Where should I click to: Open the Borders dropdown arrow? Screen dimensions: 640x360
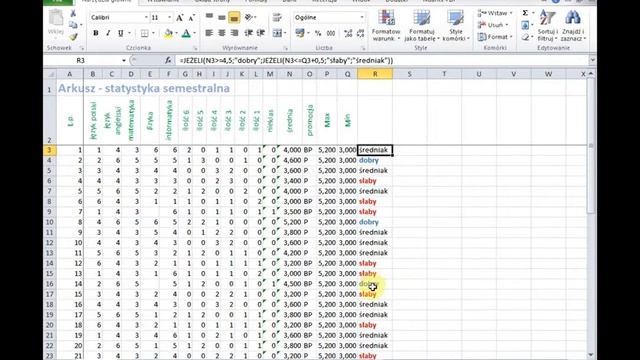point(153,33)
